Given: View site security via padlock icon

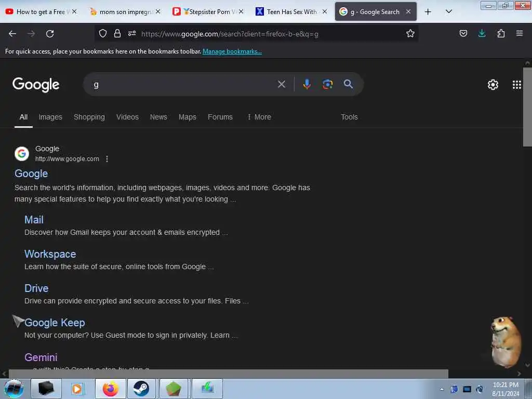Looking at the screenshot, I should [x=117, y=33].
